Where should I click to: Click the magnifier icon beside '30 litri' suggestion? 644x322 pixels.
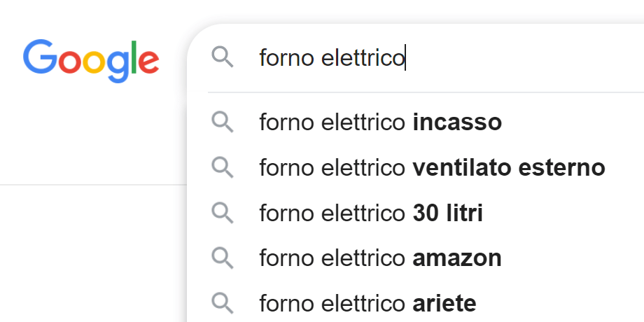pyautogui.click(x=222, y=213)
